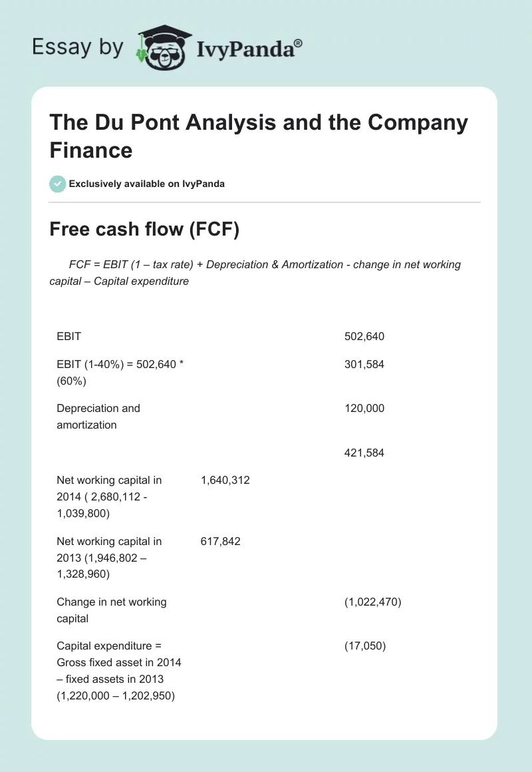
Task: Click "Exclusively available on IvyPanda" text
Action: click(x=146, y=184)
